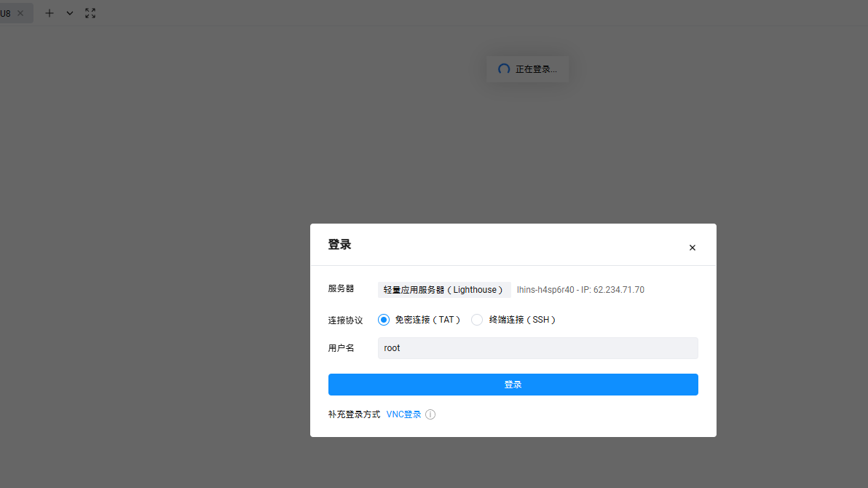
Task: Click the info icon beside VNC登录
Action: click(430, 414)
